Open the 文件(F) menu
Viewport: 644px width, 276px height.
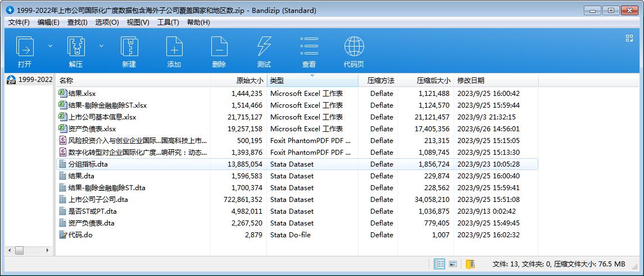tap(19, 22)
